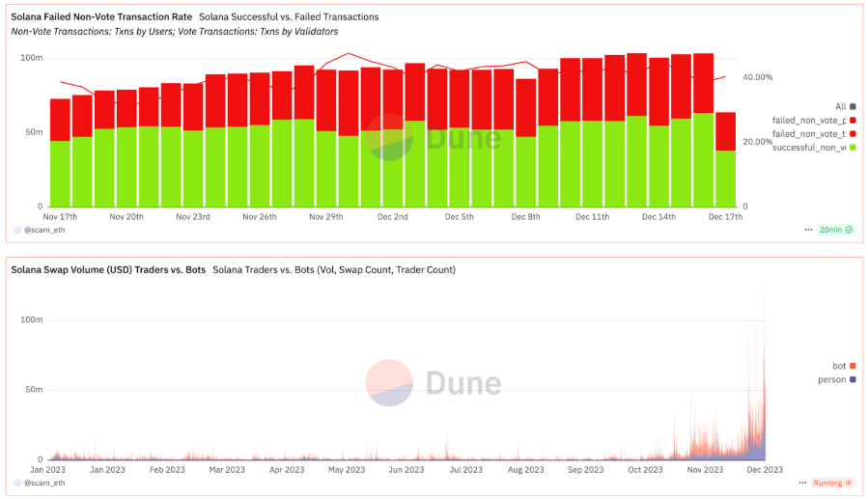
Task: Click the Dec 2023 axis label
Action: 765,470
